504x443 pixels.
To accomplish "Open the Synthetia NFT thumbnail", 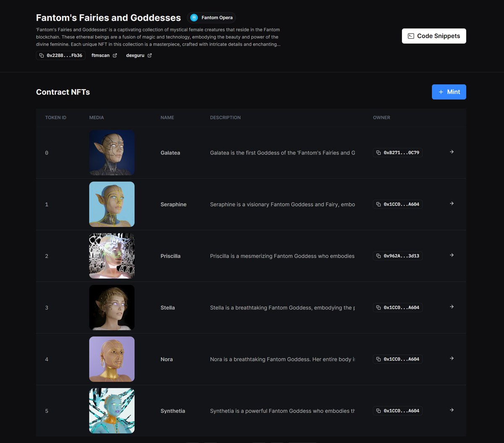I will 112,411.
